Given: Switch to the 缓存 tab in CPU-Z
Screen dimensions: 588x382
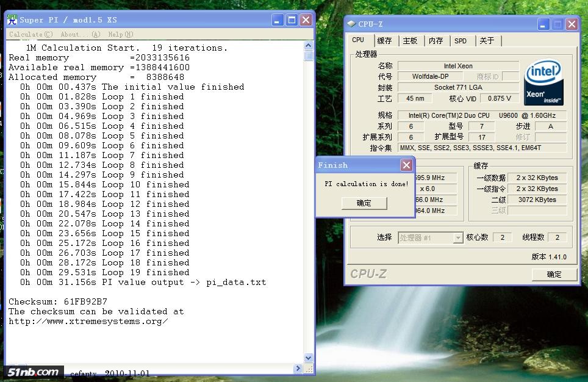Looking at the screenshot, I should coord(384,40).
